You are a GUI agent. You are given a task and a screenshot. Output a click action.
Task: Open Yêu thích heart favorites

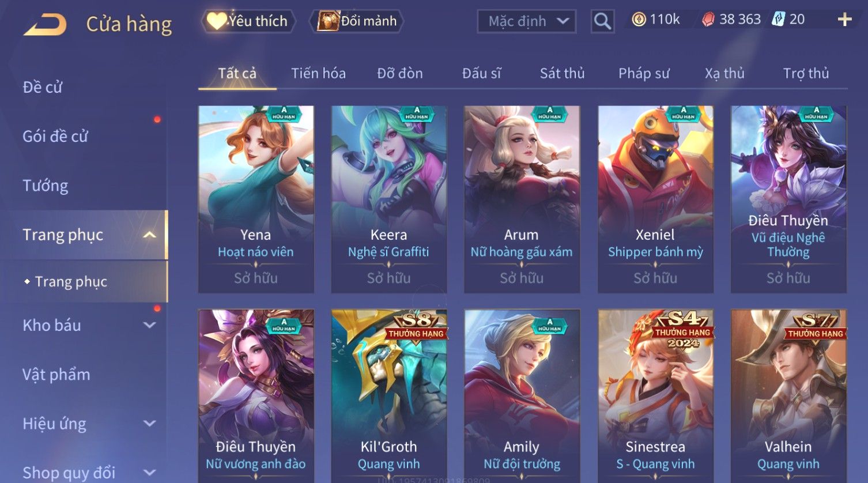click(x=248, y=21)
